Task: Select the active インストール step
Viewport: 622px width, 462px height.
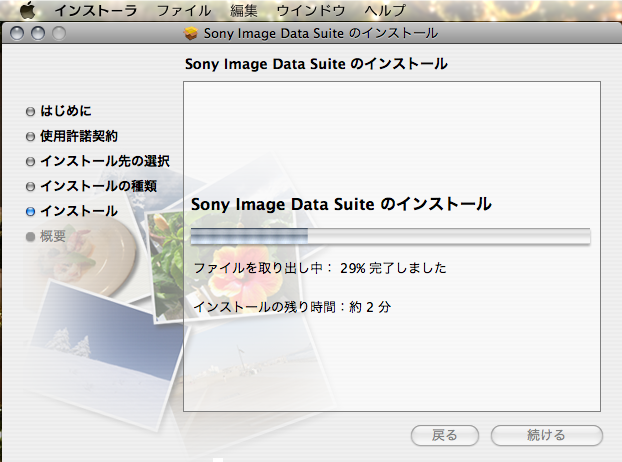Action: click(79, 211)
